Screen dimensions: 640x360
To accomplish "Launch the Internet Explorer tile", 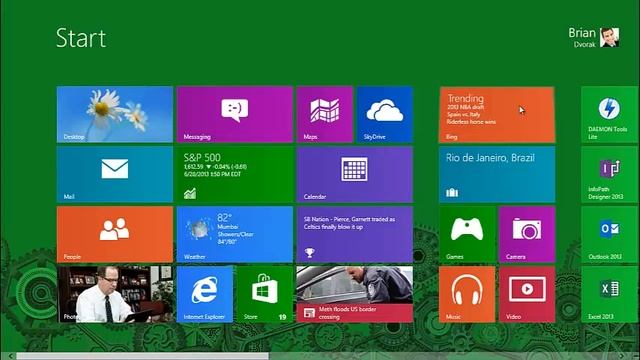I will (x=204, y=294).
